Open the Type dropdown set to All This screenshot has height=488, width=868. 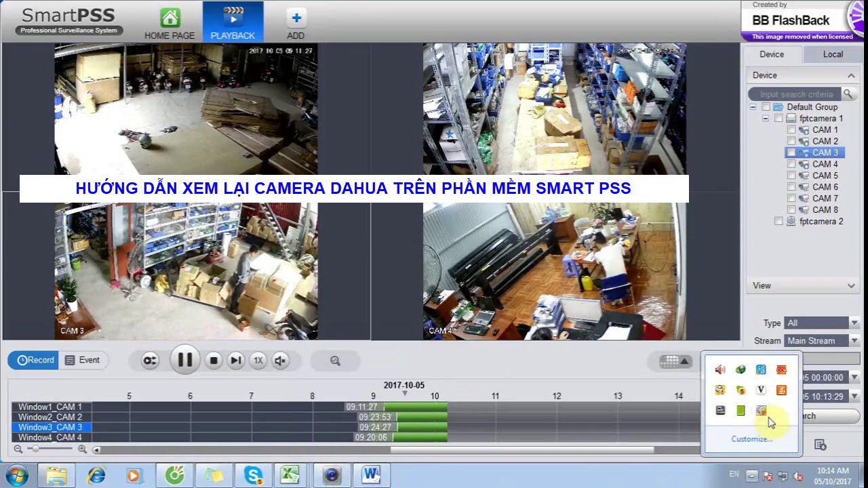click(821, 323)
